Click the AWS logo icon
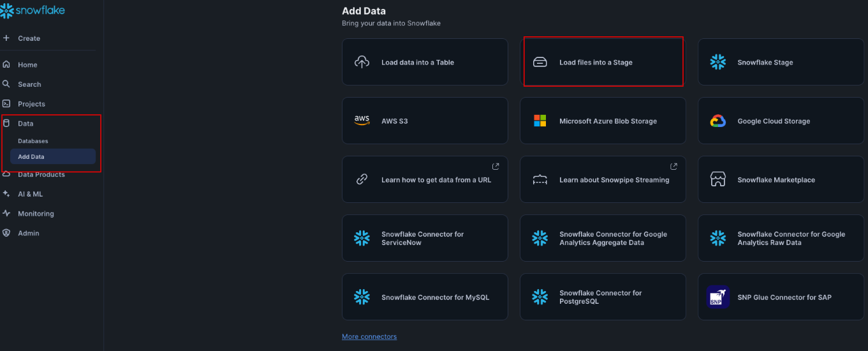 [x=362, y=121]
